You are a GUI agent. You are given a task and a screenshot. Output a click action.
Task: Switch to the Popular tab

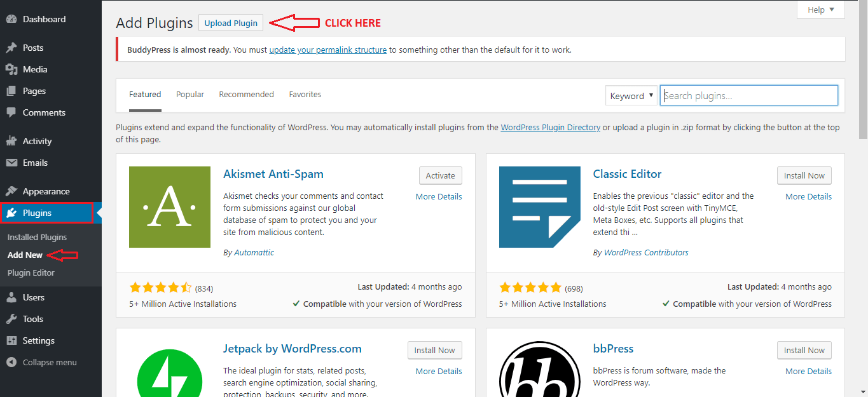[190, 95]
